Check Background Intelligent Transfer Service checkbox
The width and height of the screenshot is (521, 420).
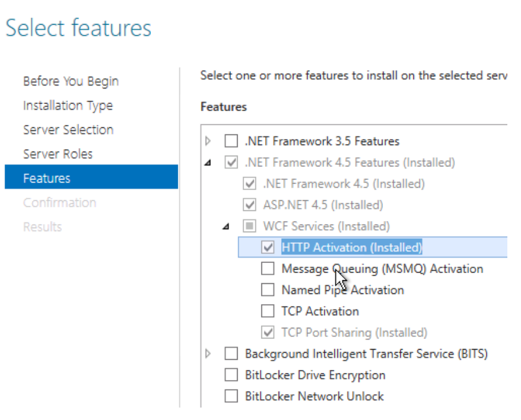coord(231,354)
